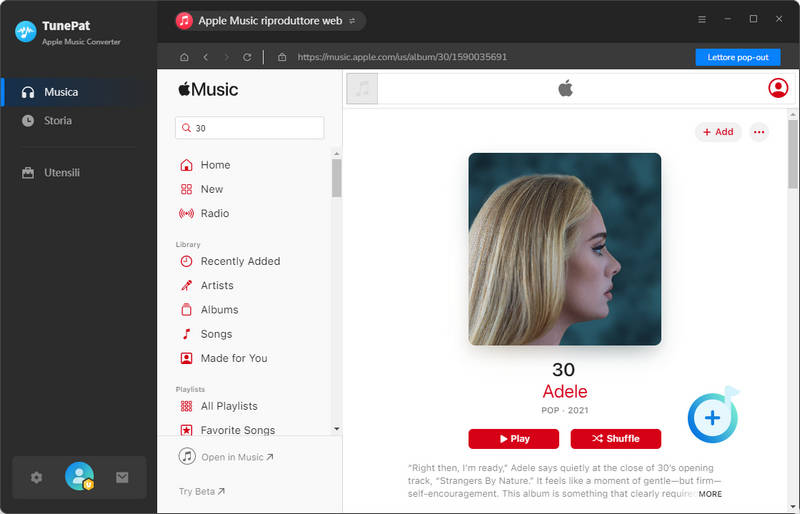Click the blue add-to-conversion plus button
Image resolution: width=800 pixels, height=514 pixels.
[712, 418]
